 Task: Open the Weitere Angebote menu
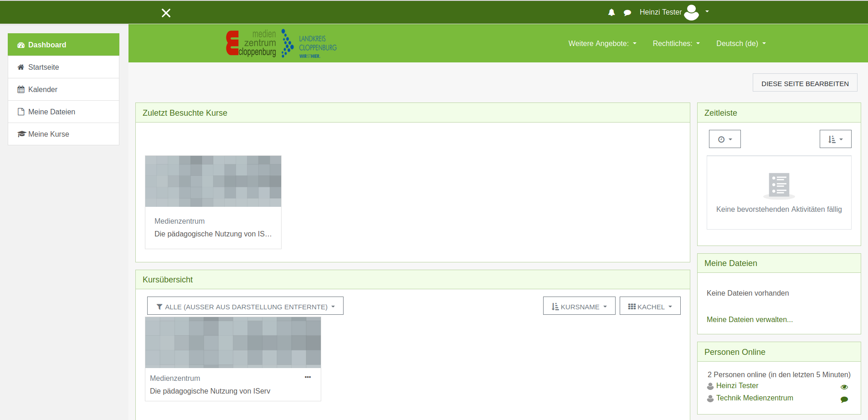(602, 44)
